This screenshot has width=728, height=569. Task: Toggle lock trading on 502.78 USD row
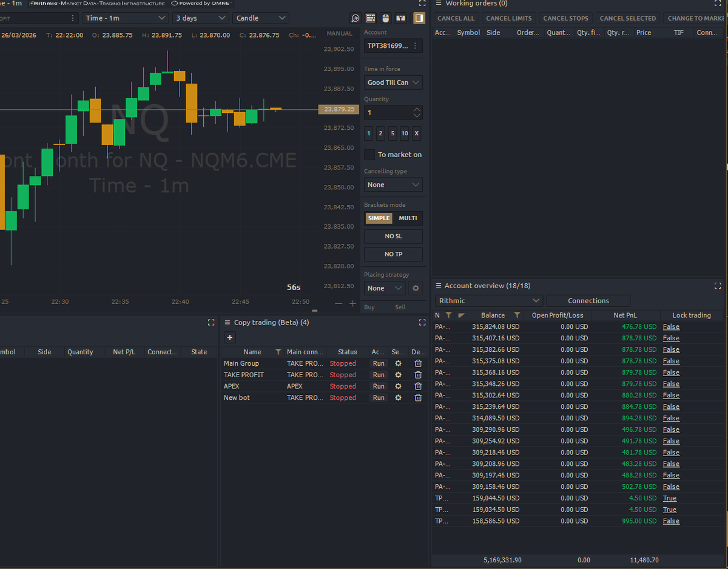point(671,487)
